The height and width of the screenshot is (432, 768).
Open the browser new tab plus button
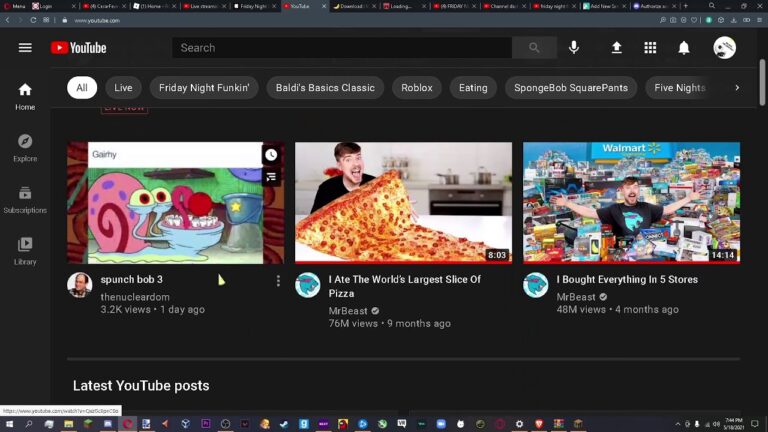pos(686,6)
